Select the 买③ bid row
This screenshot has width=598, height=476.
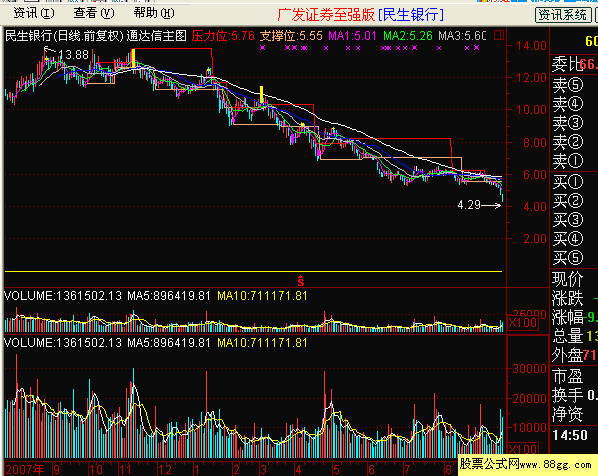coord(574,220)
